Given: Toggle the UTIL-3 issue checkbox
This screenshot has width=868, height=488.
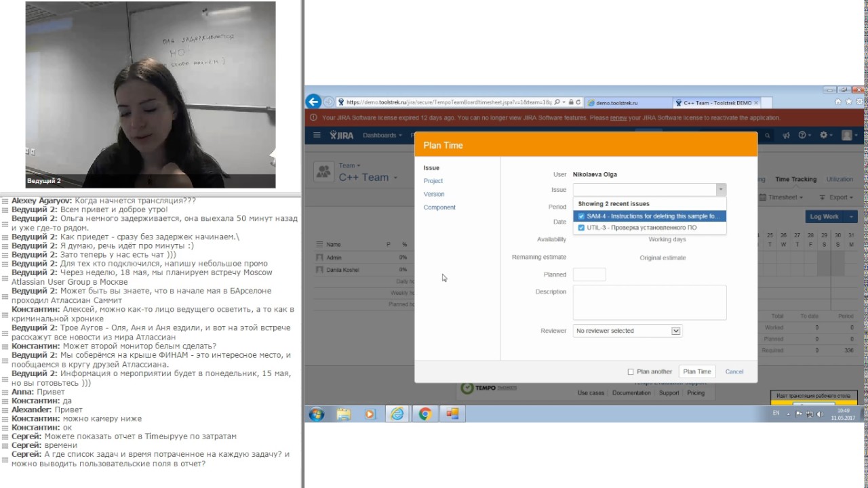Looking at the screenshot, I should (x=581, y=228).
